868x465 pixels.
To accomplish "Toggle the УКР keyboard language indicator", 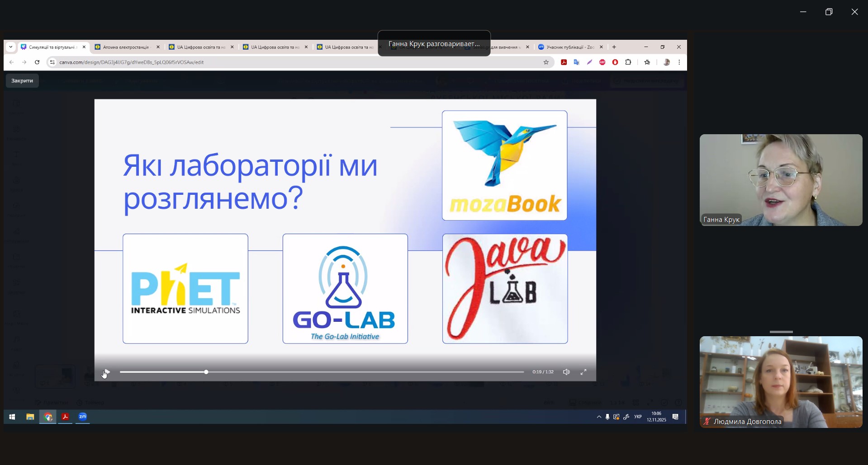I will [x=638, y=417].
